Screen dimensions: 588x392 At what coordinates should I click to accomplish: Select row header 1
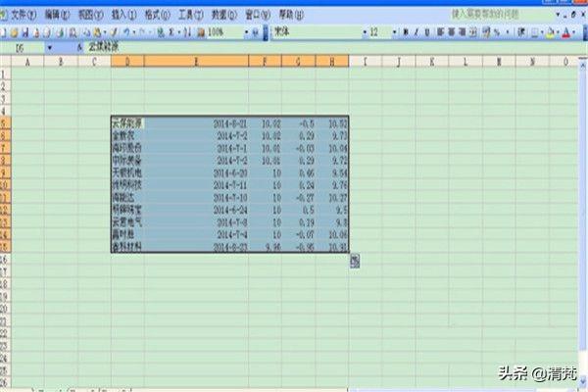pyautogui.click(x=5, y=73)
